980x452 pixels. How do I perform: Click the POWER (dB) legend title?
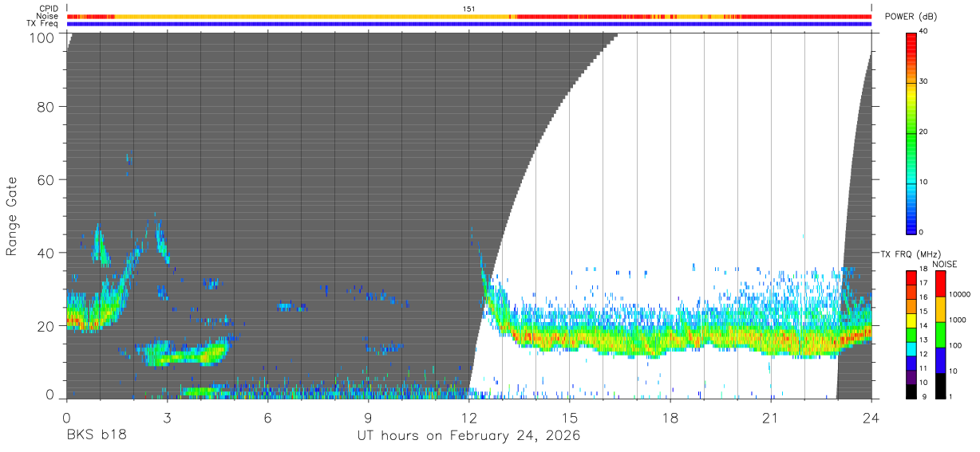911,17
